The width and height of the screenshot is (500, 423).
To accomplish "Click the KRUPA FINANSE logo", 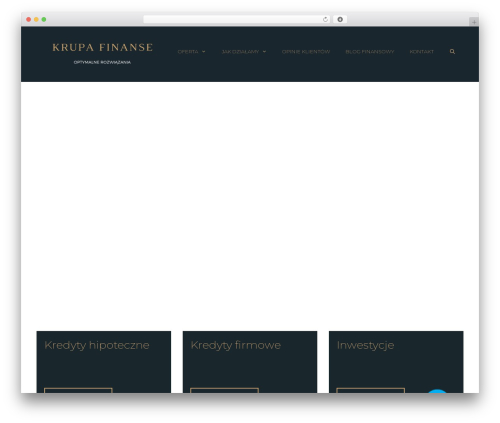I will (x=102, y=47).
